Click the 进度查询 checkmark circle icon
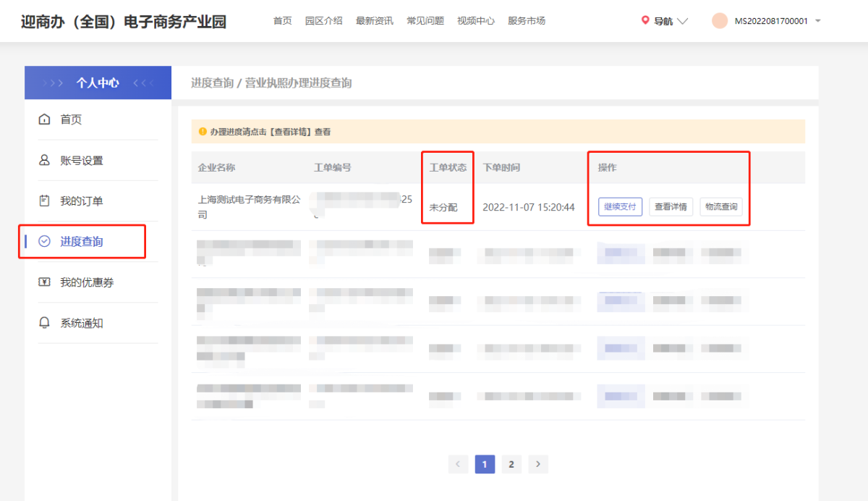Screen dimensions: 868x501 (44, 242)
